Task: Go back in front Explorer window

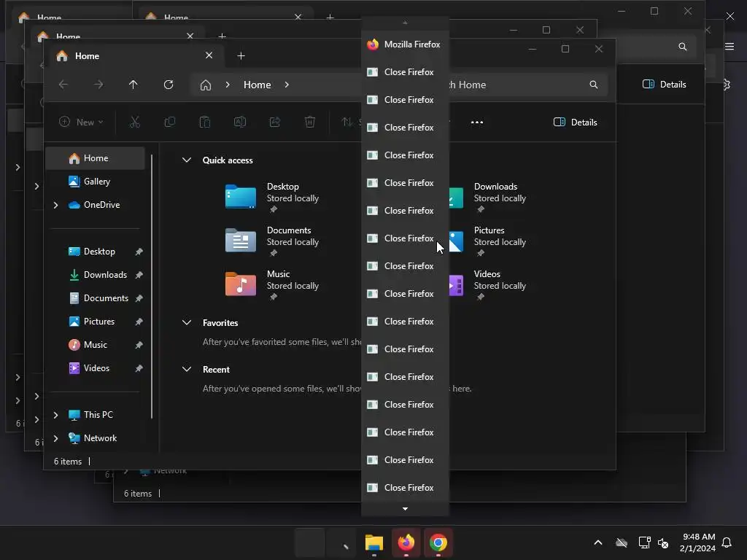Action: pyautogui.click(x=63, y=85)
